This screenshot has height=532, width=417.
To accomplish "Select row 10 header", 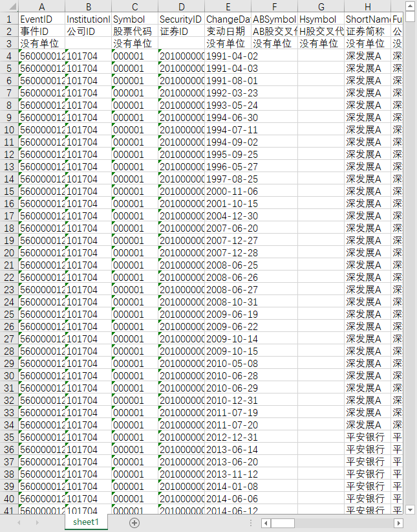I will (x=9, y=129).
